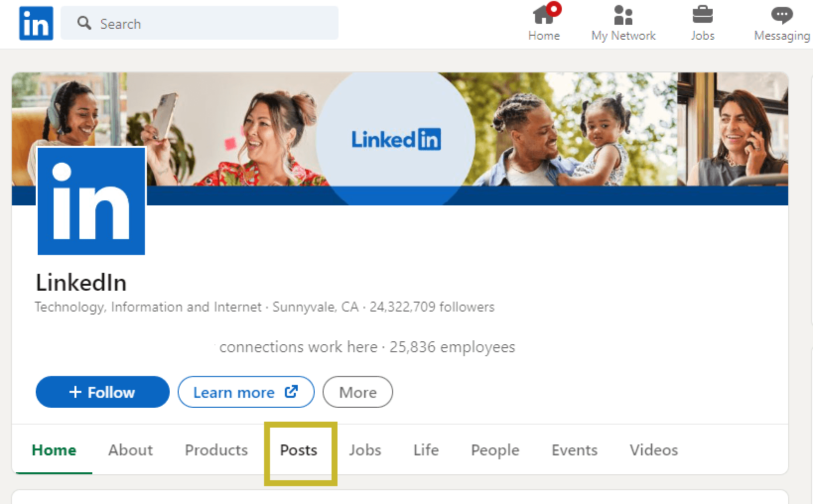
Task: Switch to the Videos tab
Action: coord(654,450)
